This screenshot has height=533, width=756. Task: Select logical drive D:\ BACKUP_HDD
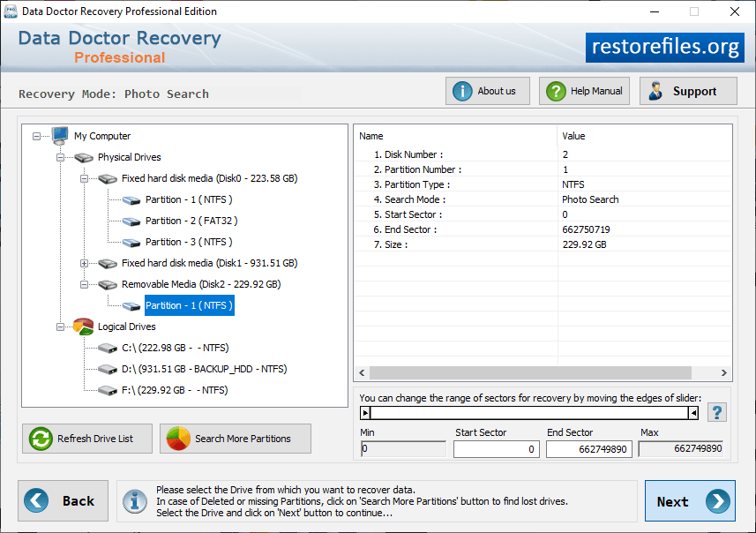point(204,369)
